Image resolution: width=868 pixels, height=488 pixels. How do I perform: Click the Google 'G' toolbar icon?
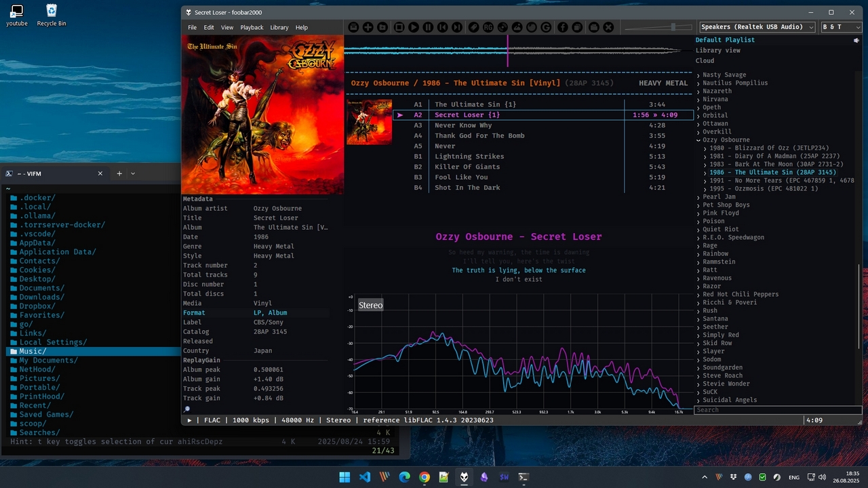click(547, 27)
